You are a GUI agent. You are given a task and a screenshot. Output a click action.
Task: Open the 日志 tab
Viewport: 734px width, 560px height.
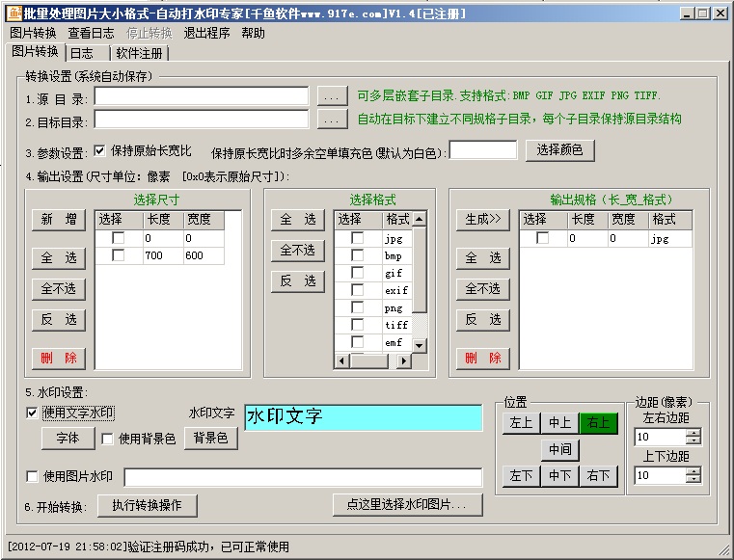(x=82, y=53)
